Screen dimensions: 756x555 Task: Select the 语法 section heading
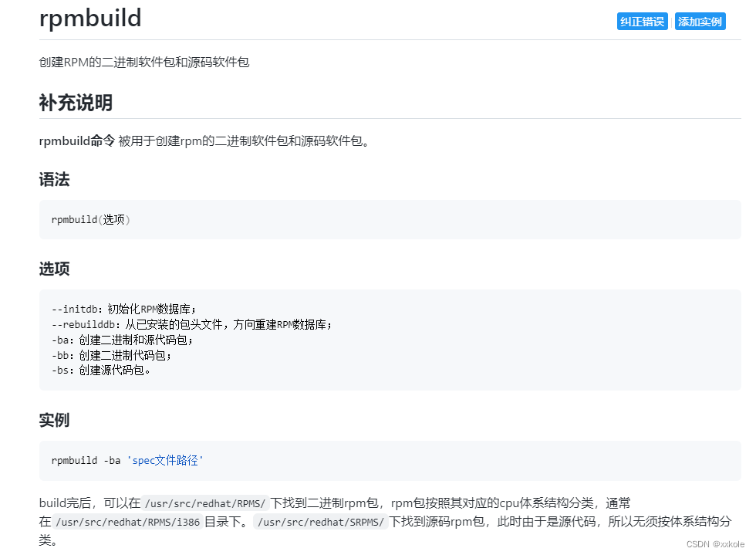[x=54, y=179]
